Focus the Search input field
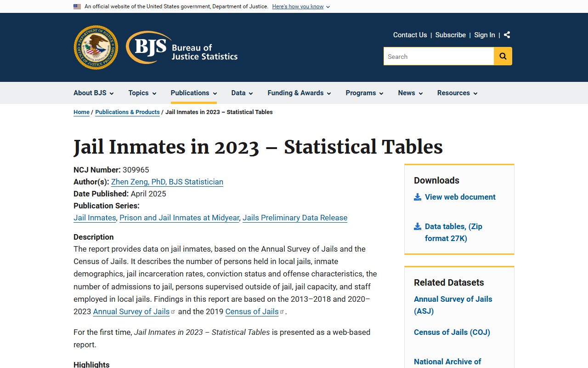This screenshot has width=588, height=368. [x=439, y=56]
